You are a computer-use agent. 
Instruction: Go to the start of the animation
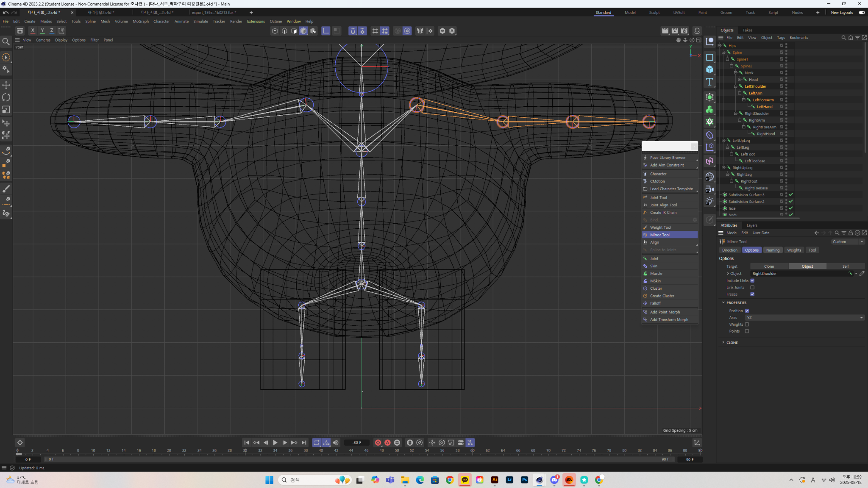(247, 443)
